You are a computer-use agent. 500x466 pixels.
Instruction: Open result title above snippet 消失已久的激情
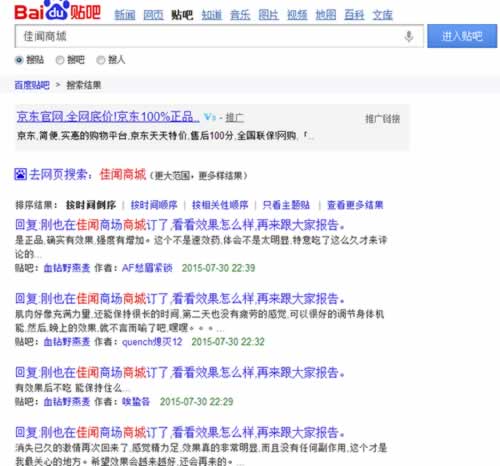point(180,433)
